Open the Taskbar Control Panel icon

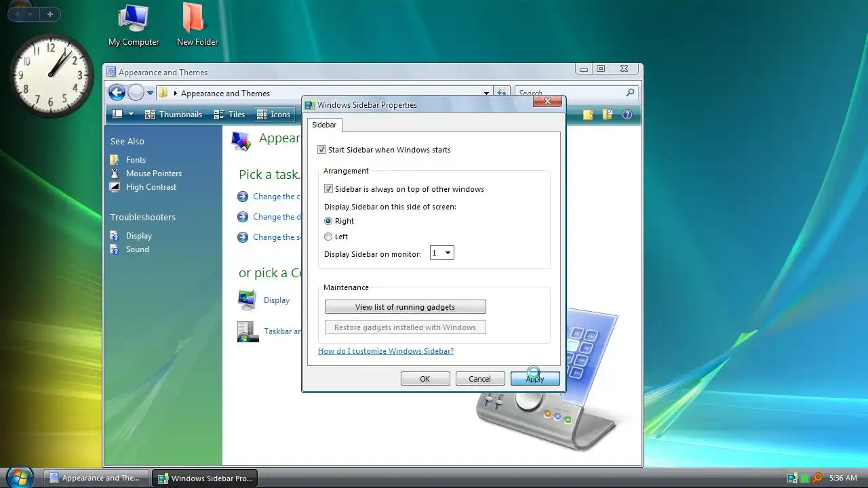coord(248,331)
